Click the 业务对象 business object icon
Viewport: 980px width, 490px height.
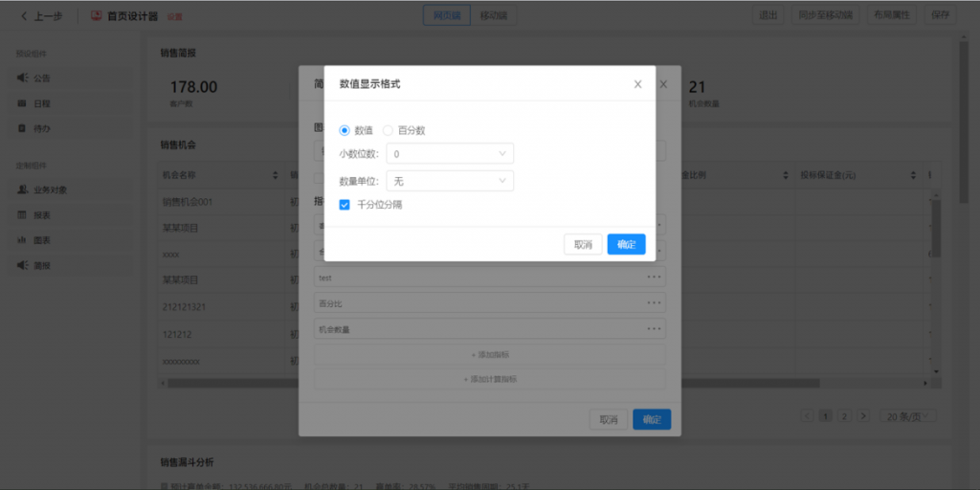click(22, 189)
